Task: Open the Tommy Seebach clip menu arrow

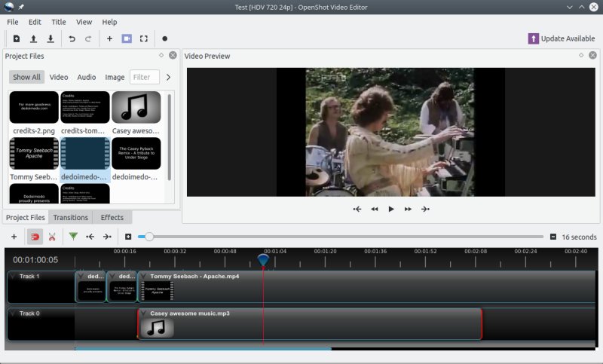Action: coord(144,277)
